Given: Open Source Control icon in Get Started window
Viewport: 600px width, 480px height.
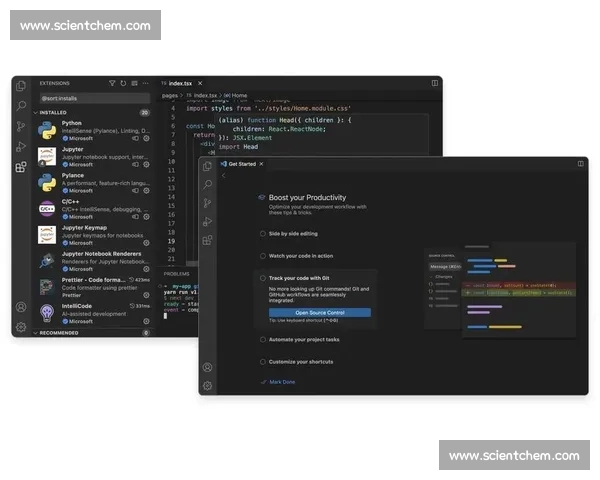Looking at the screenshot, I should coord(207,203).
